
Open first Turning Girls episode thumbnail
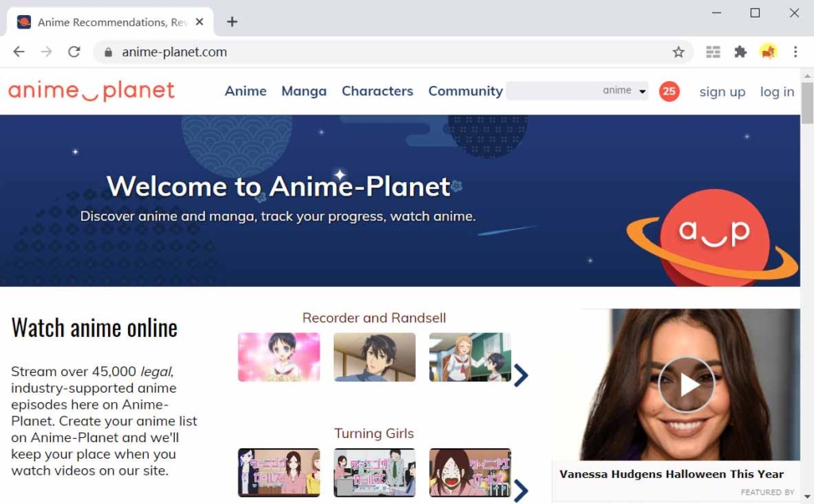(279, 473)
